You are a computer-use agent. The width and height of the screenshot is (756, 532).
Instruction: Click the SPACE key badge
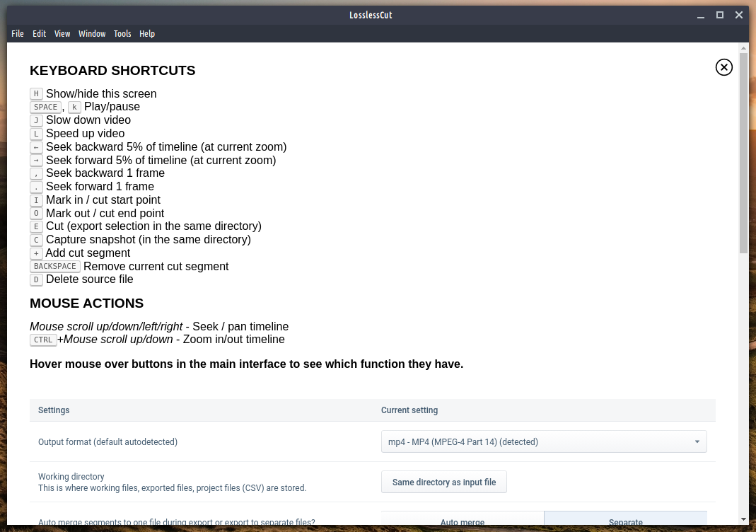pyautogui.click(x=45, y=107)
